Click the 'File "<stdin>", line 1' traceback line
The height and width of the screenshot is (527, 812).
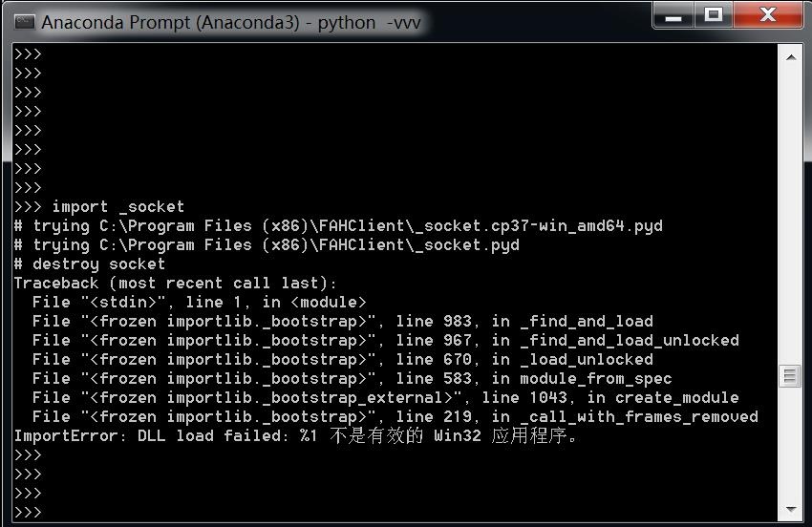coord(199,303)
